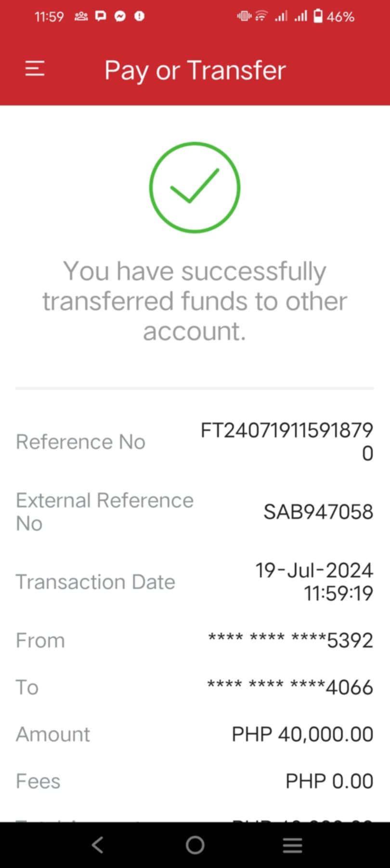The height and width of the screenshot is (868, 390).
Task: Tap the From account ending 5392
Action: pyautogui.click(x=290, y=640)
